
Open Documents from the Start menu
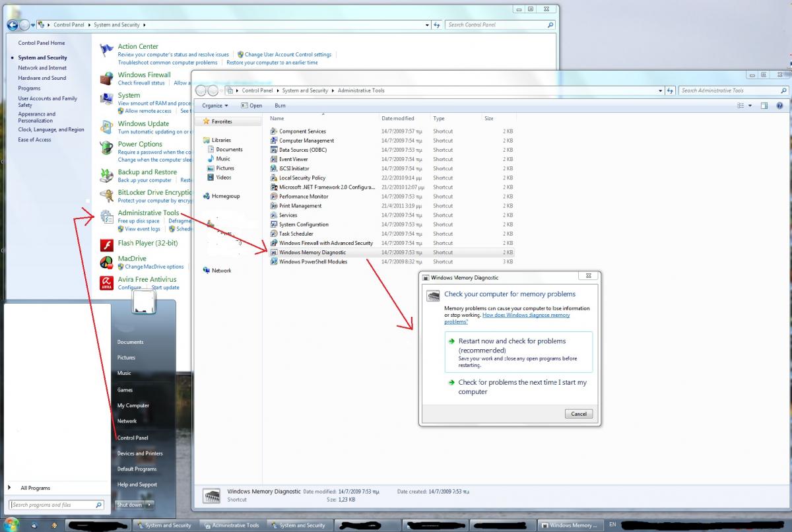click(131, 342)
